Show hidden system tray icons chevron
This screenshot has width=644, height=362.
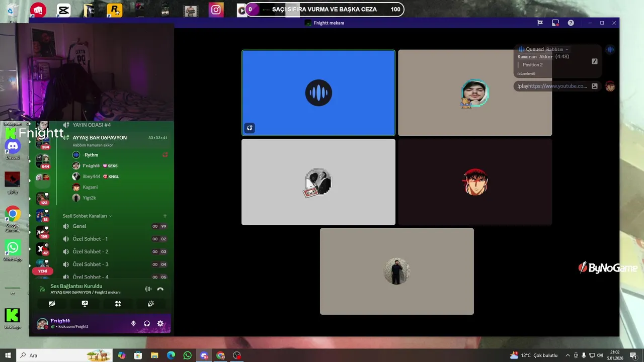[x=568, y=355]
